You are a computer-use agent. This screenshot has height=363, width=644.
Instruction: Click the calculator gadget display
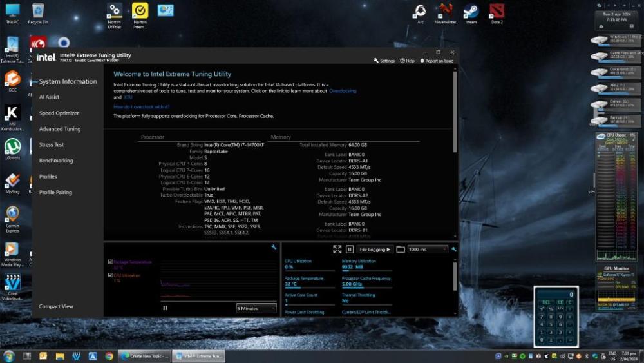coord(556,295)
